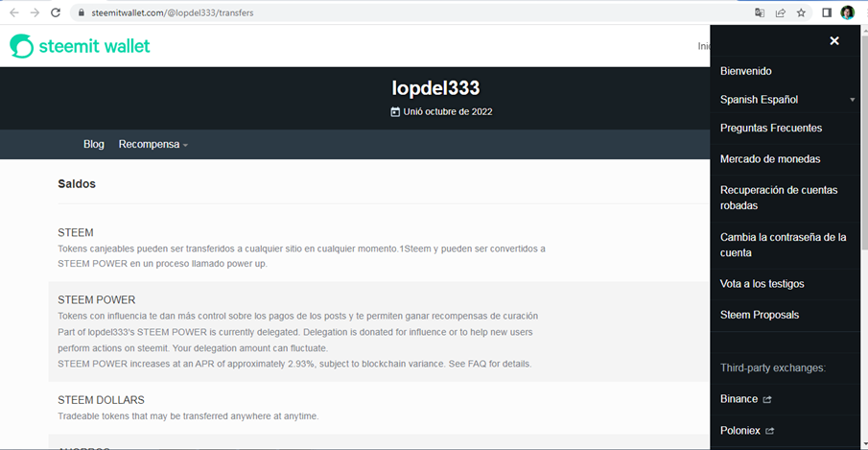Go back using the browser back arrow
Viewport: 868px width, 450px height.
[x=14, y=12]
